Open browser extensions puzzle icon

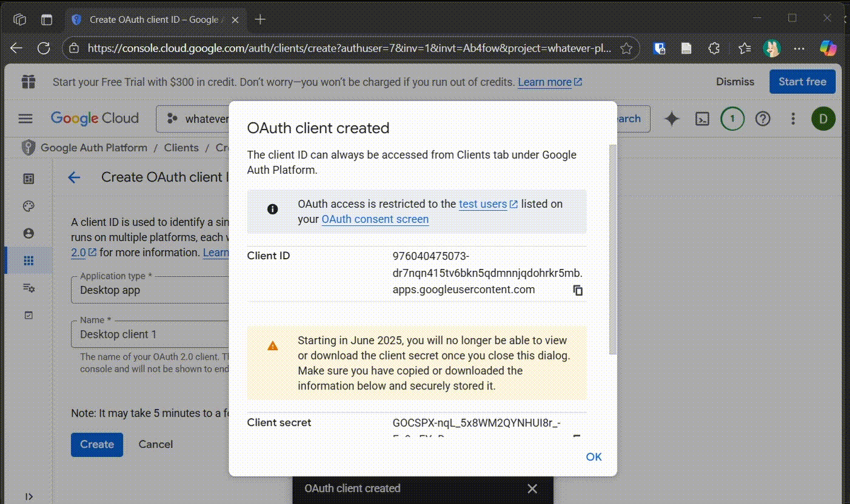(714, 48)
